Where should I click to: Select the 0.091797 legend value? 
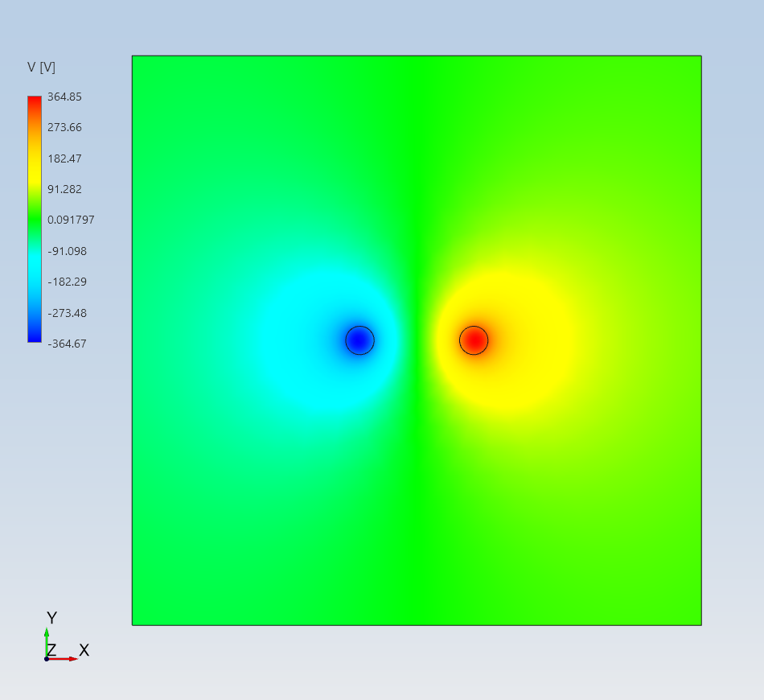click(71, 220)
